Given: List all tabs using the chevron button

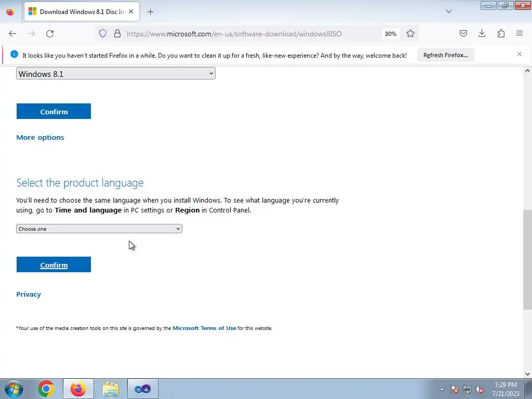Looking at the screenshot, I should pos(448,11).
